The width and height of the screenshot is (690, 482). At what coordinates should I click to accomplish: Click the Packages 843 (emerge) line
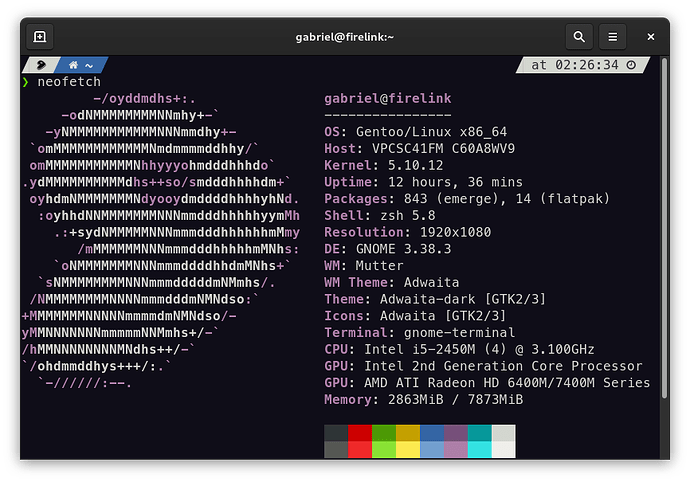pyautogui.click(x=467, y=199)
